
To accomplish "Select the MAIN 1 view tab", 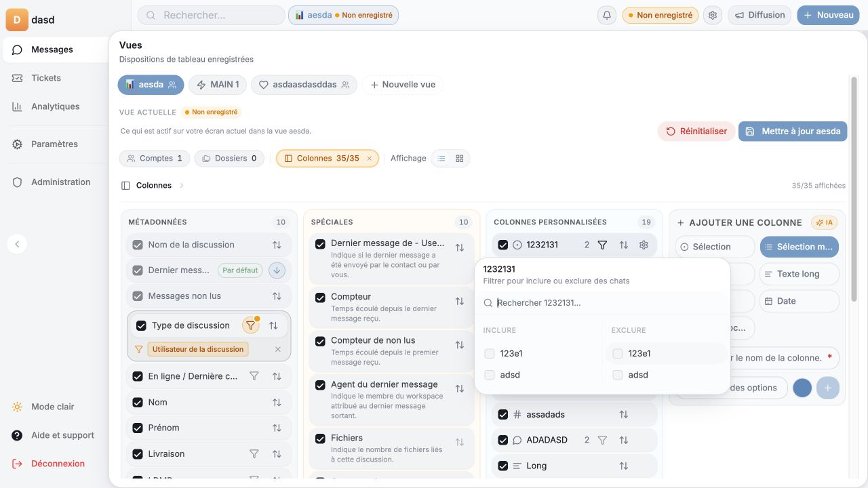I will [218, 85].
